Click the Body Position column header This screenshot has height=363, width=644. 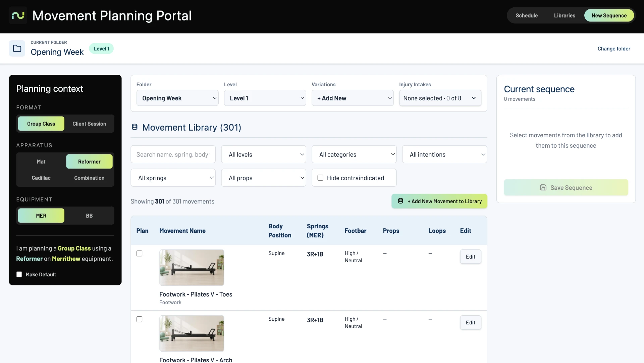click(x=280, y=231)
